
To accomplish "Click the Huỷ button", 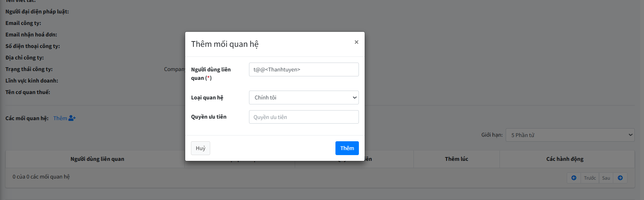I will click(x=201, y=148).
